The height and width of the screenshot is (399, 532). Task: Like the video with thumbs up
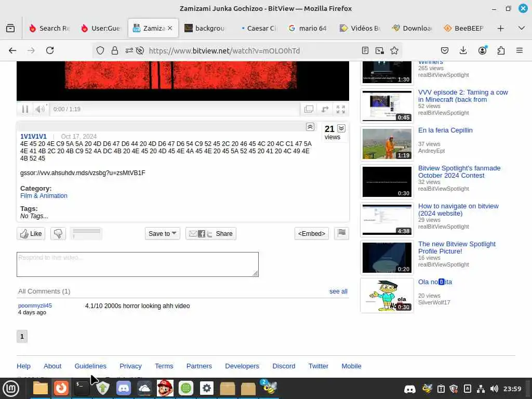point(31,234)
